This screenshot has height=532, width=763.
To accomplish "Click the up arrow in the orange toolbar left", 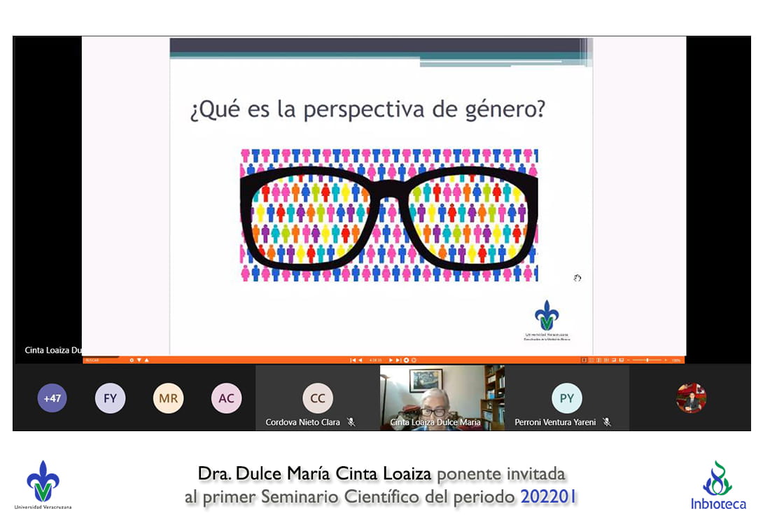I will click(x=146, y=360).
